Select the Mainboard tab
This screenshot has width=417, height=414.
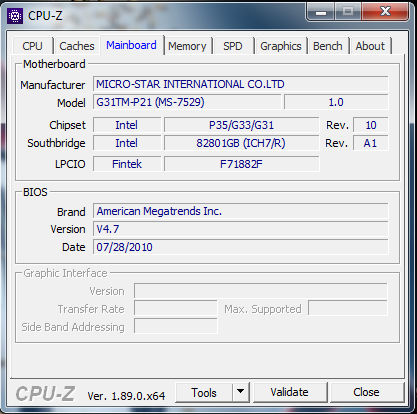(131, 45)
